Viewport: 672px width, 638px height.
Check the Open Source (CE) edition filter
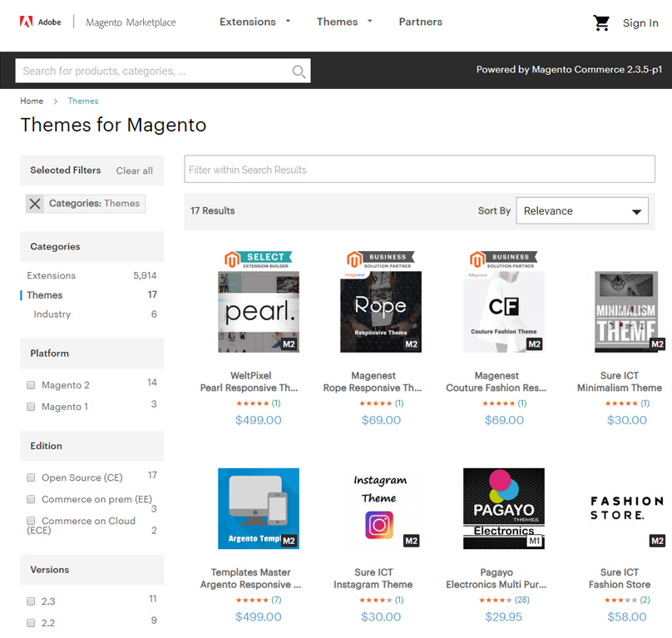tap(31, 478)
